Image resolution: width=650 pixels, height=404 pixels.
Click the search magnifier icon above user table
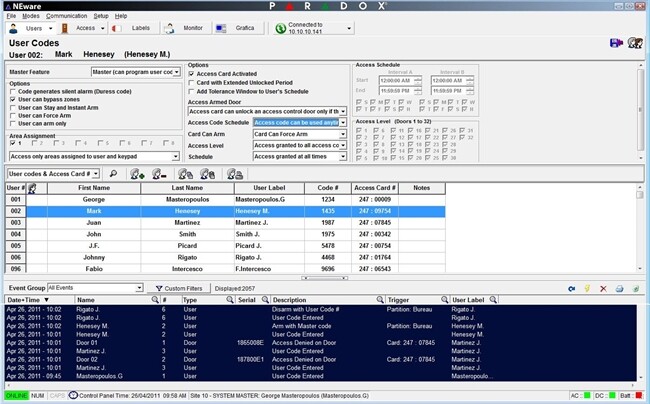[x=113, y=174]
